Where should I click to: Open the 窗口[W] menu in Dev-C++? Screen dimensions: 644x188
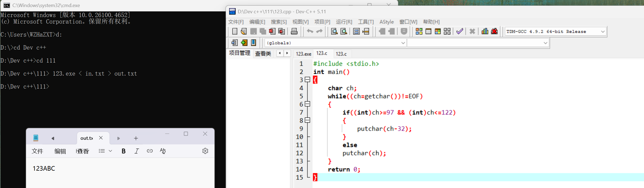[408, 22]
